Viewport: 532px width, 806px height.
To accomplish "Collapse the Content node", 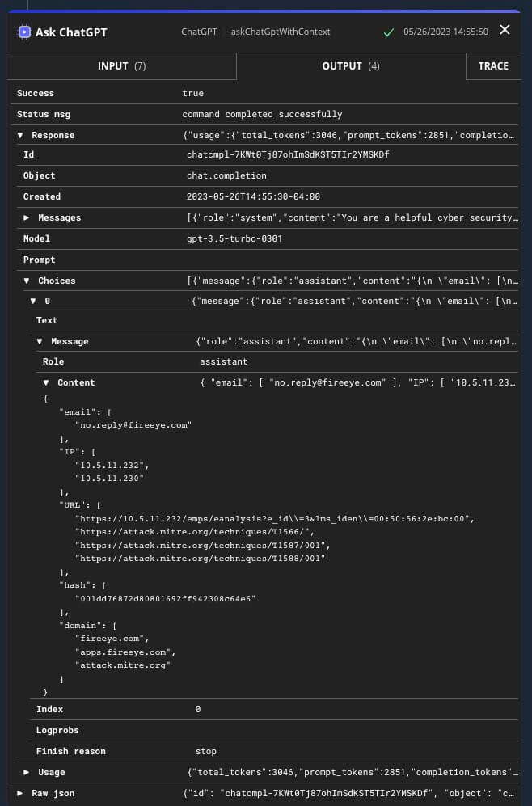I will pyautogui.click(x=46, y=383).
